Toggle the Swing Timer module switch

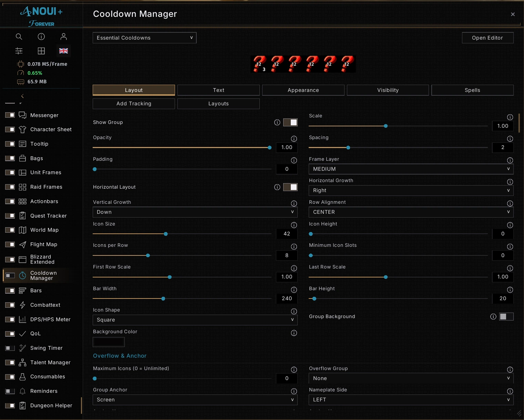[10, 348]
